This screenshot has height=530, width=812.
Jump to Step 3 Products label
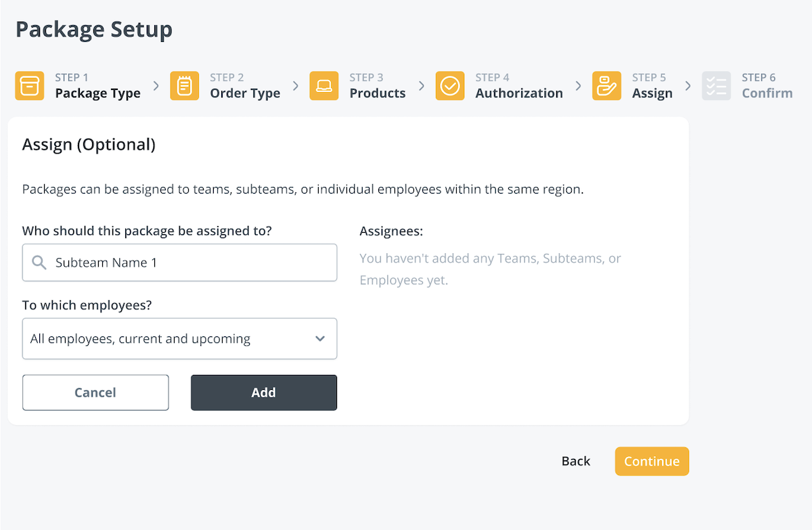click(377, 93)
